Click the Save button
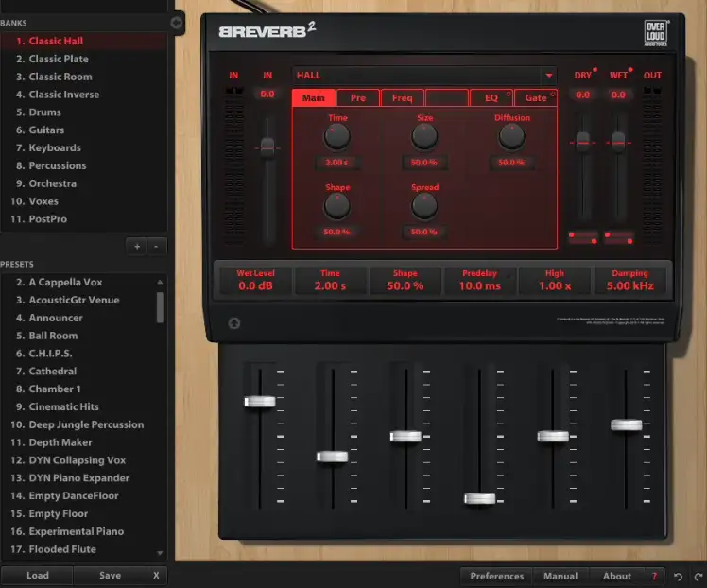Screen dimensions: 707x588 pos(110,575)
